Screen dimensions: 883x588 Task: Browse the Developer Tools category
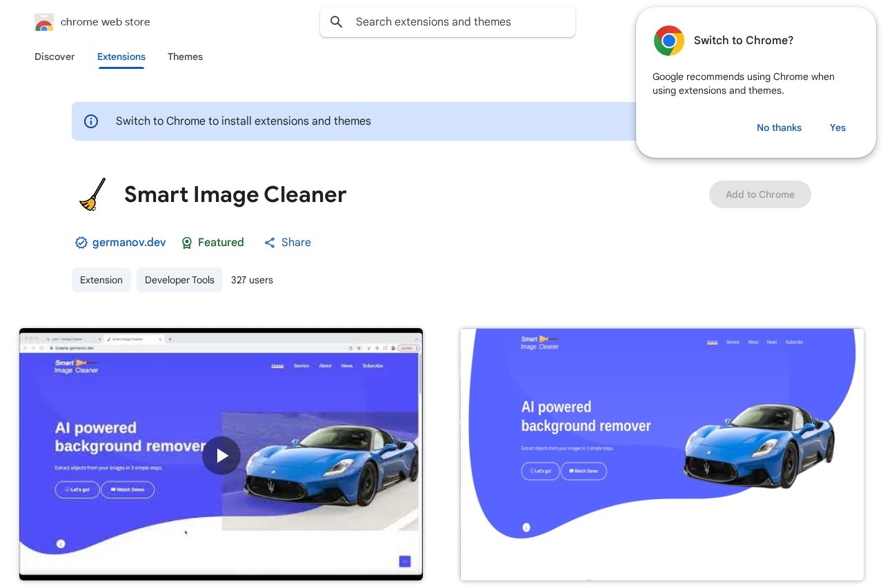[x=179, y=280]
